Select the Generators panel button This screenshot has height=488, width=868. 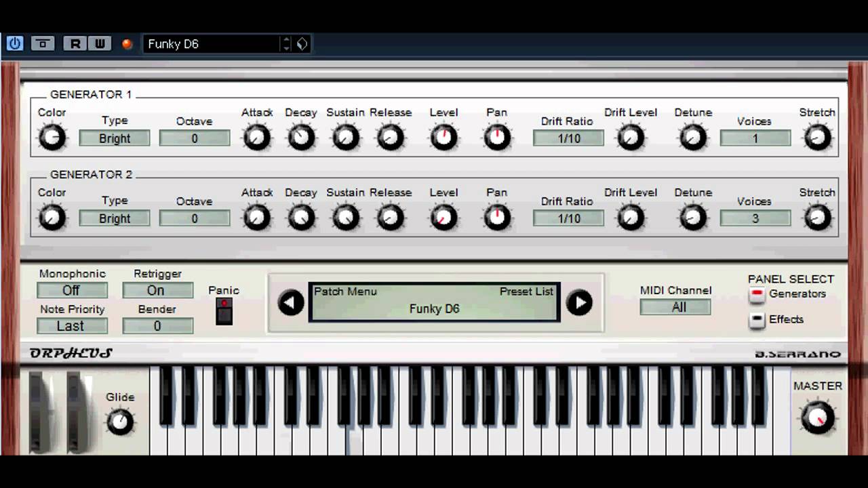[757, 293]
